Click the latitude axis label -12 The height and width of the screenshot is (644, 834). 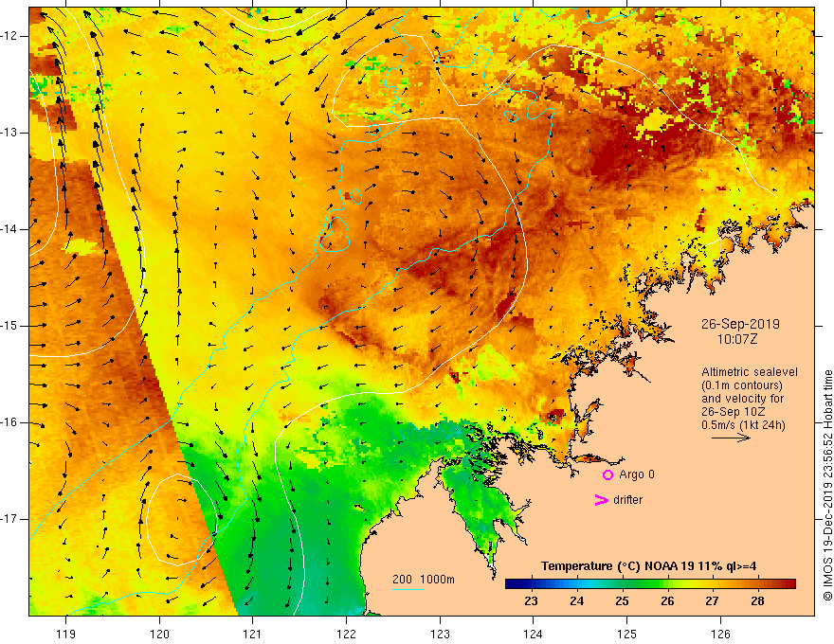[x=9, y=36]
